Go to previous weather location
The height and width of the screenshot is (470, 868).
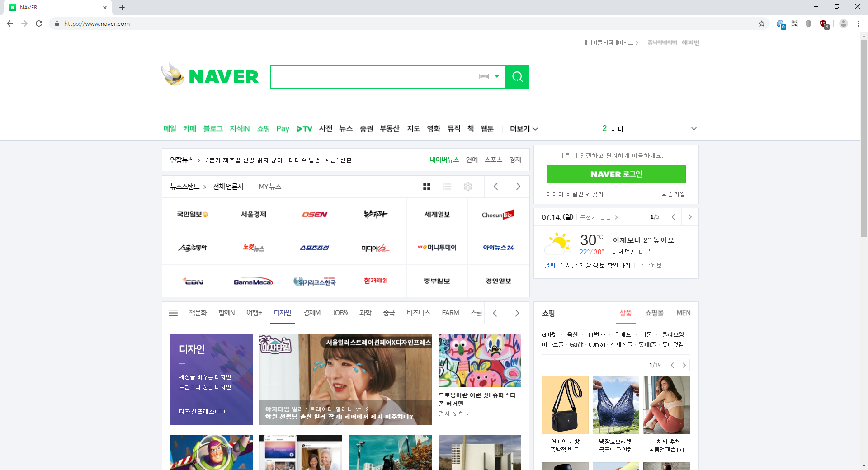click(x=673, y=217)
